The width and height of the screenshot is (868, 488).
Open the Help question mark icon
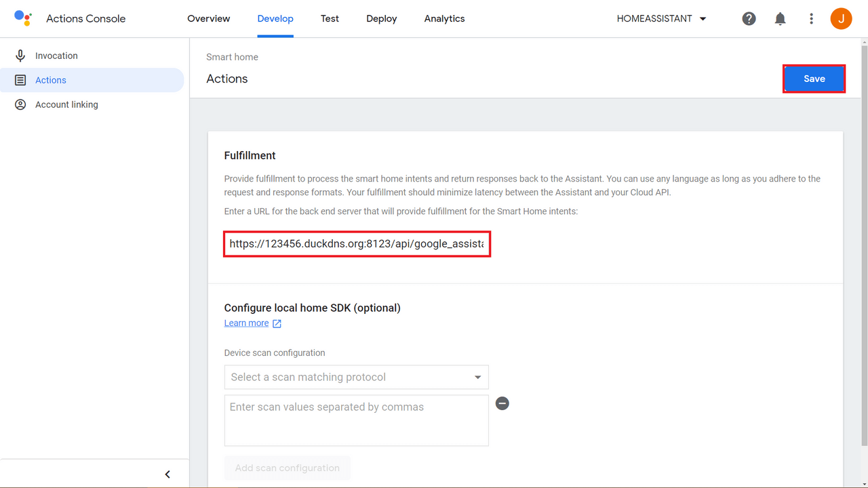[x=749, y=19]
